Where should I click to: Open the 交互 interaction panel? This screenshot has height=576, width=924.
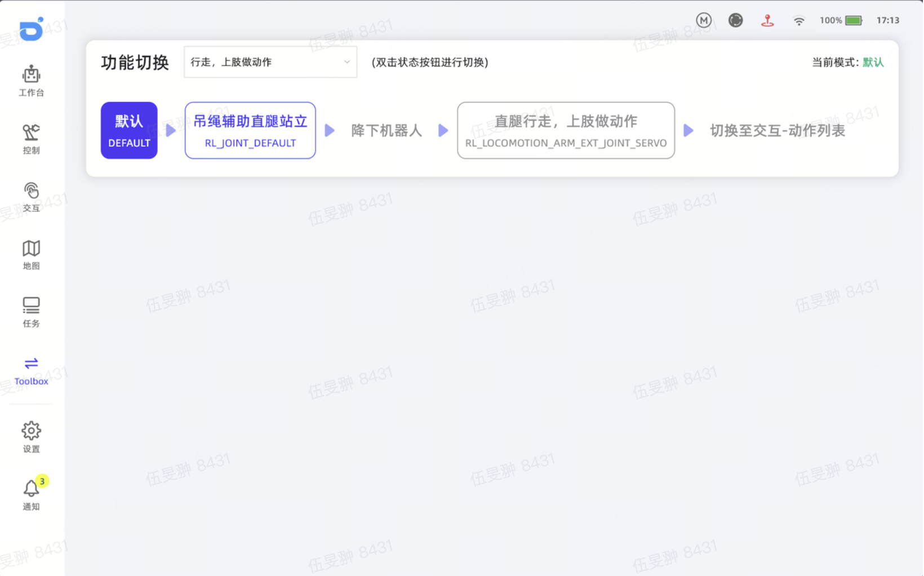(31, 197)
